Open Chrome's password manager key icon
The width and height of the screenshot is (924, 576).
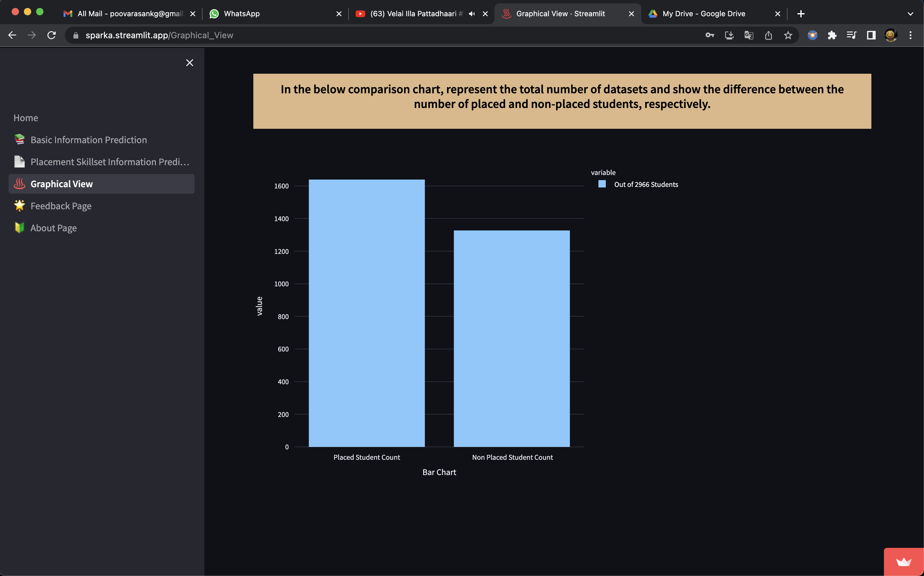(x=710, y=35)
